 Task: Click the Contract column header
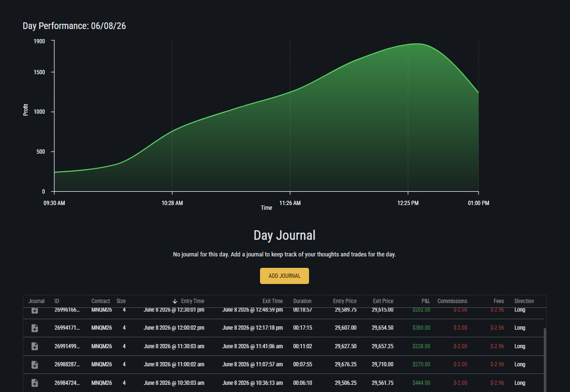coord(100,301)
